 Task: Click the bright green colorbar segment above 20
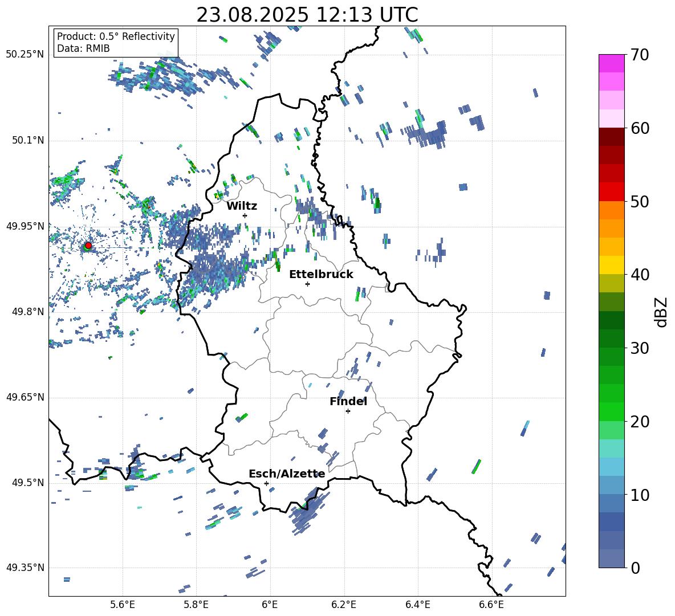click(612, 411)
